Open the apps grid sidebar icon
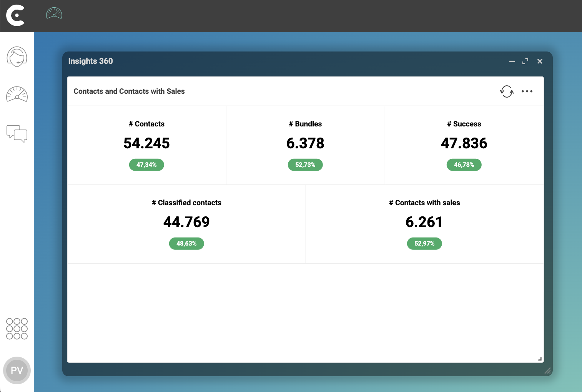The width and height of the screenshot is (582, 392). point(17,329)
